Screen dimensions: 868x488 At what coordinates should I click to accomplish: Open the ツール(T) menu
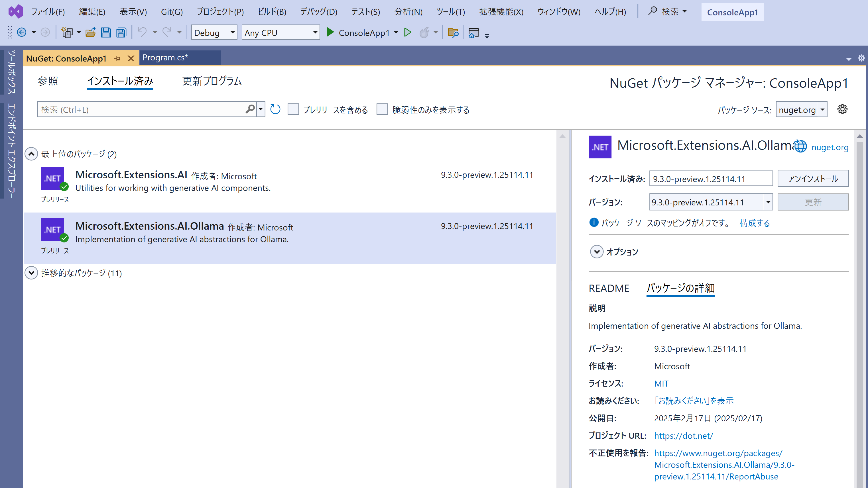pyautogui.click(x=450, y=12)
